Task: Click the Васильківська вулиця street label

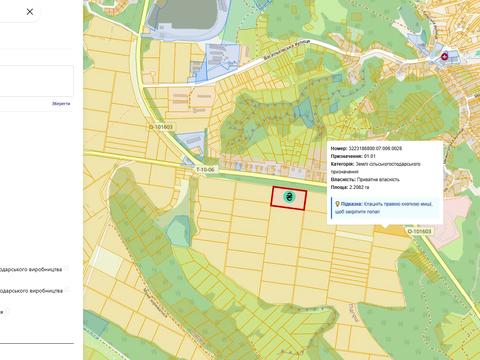Action: [287, 50]
